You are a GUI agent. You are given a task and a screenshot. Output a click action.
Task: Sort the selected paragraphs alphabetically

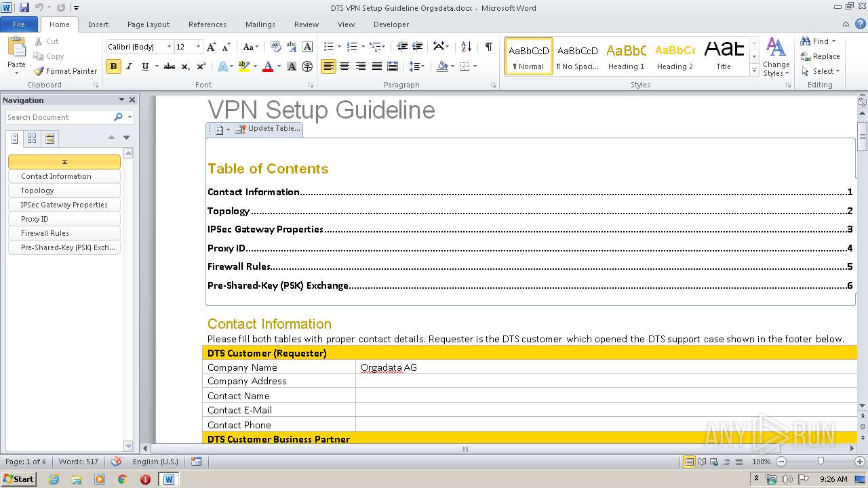click(x=466, y=47)
